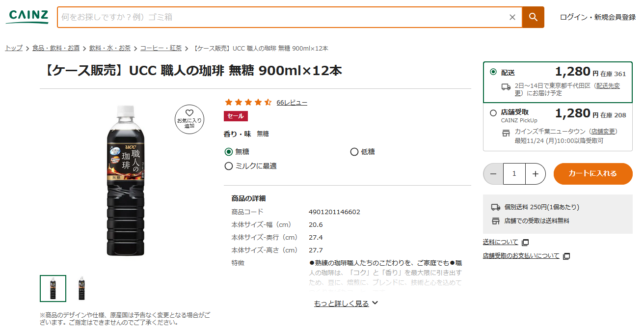
Task: Open the 送料について external link icon
Action: tap(525, 242)
